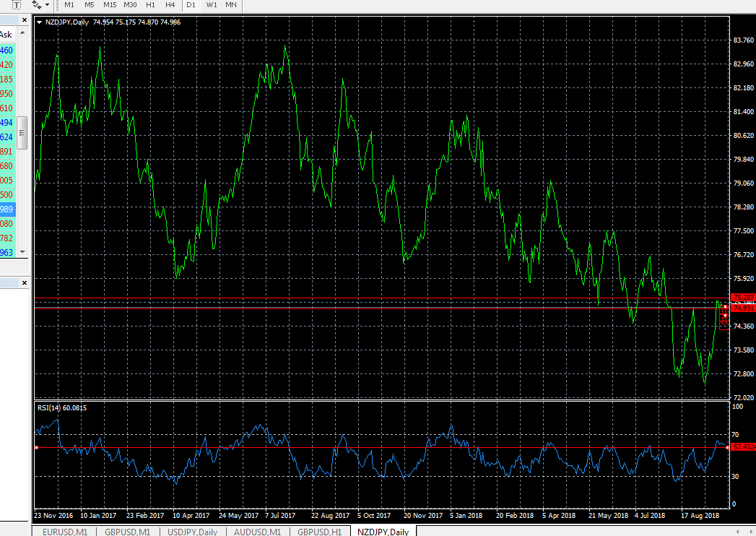756x536 pixels.
Task: Open the USDJPY,Daily chart tab
Action: [x=192, y=532]
